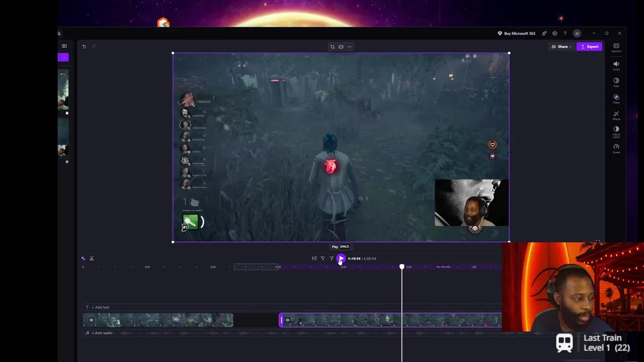The width and height of the screenshot is (644, 362).
Task: Open the Filters panel
Action: pos(616,99)
